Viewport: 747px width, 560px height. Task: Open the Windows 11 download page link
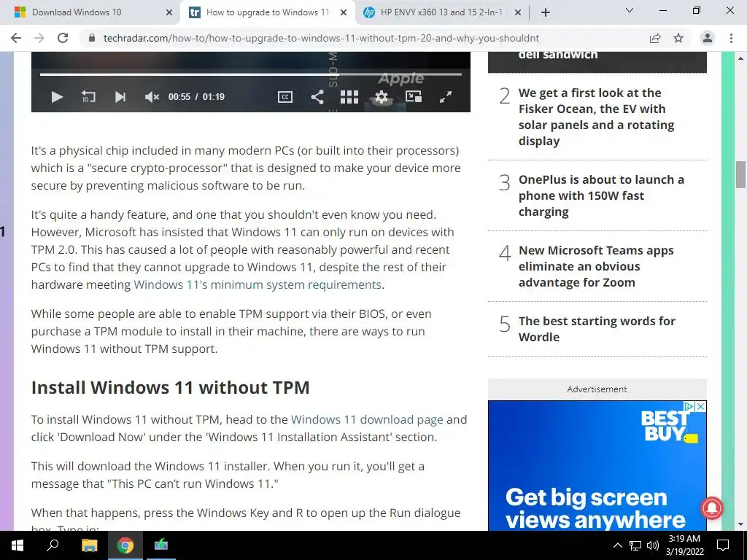coord(368,419)
